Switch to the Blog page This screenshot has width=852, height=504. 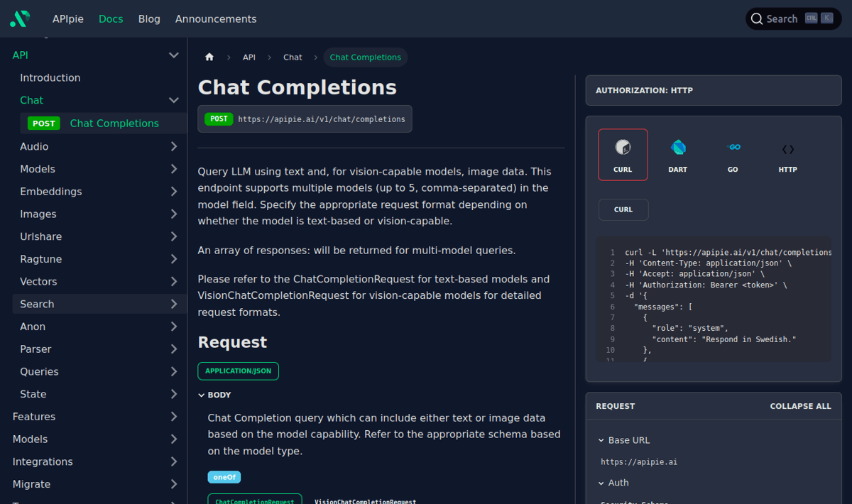(x=149, y=18)
